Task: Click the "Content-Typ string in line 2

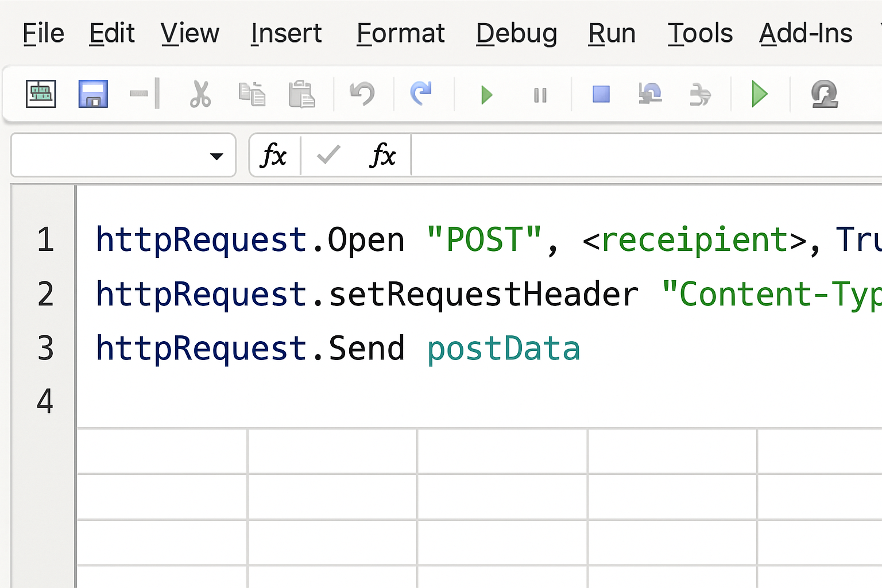Action: (771, 295)
